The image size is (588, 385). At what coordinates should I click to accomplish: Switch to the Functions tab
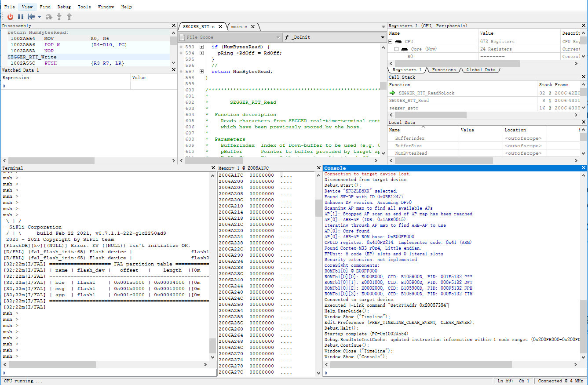[x=443, y=70]
